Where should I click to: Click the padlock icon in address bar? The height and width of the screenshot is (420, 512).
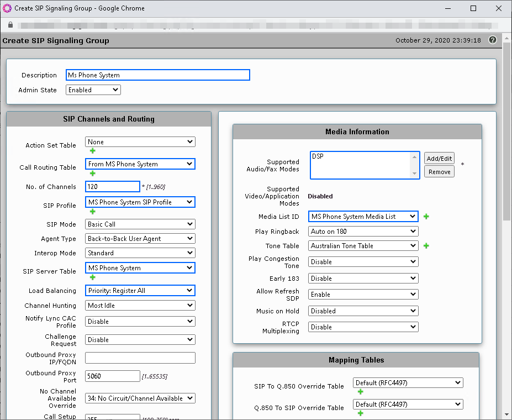[x=10, y=25]
